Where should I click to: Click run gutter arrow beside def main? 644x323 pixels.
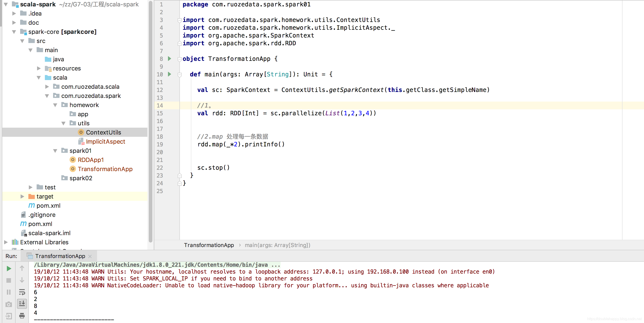click(x=170, y=74)
